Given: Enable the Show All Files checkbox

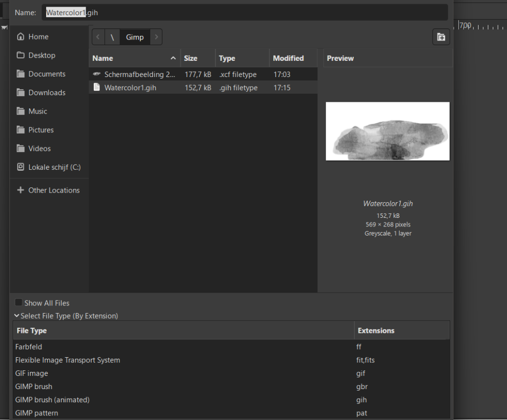Looking at the screenshot, I should (x=19, y=303).
